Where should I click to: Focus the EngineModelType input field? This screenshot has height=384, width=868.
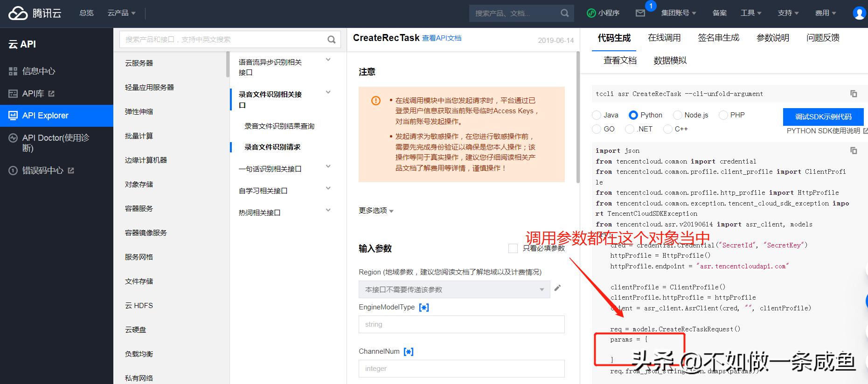(461, 324)
